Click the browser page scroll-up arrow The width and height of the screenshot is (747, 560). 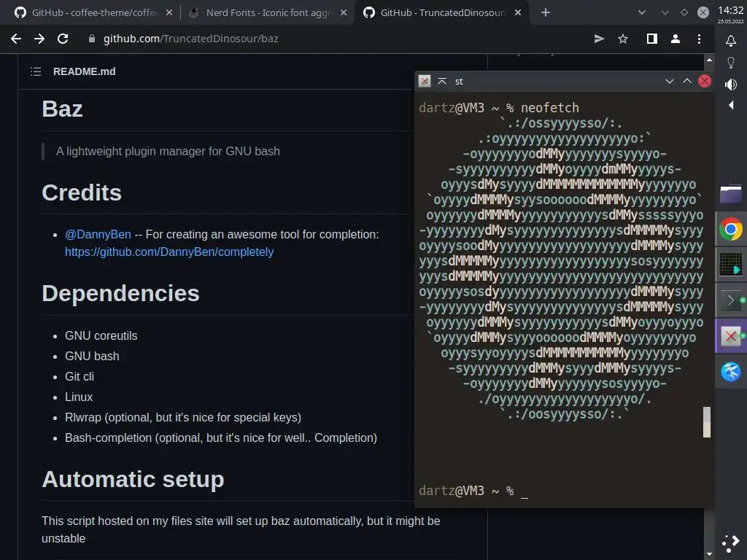tap(709, 61)
